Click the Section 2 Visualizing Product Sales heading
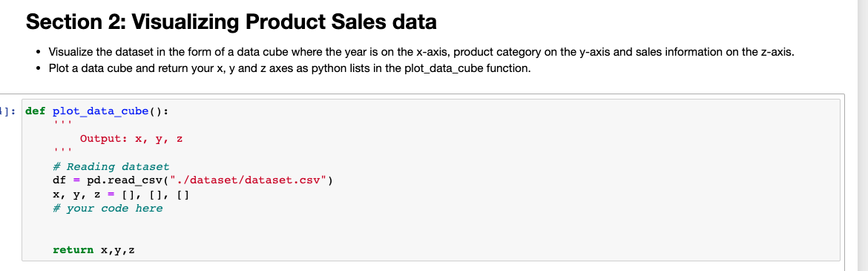The image size is (868, 271). pyautogui.click(x=231, y=22)
